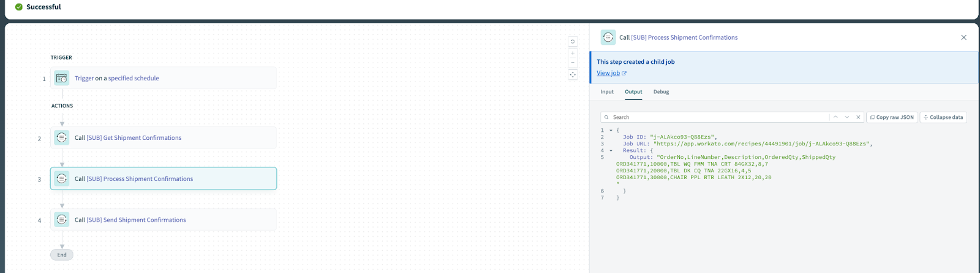This screenshot has width=980, height=273.
Task: Click the step icon in details panel header
Action: (608, 37)
